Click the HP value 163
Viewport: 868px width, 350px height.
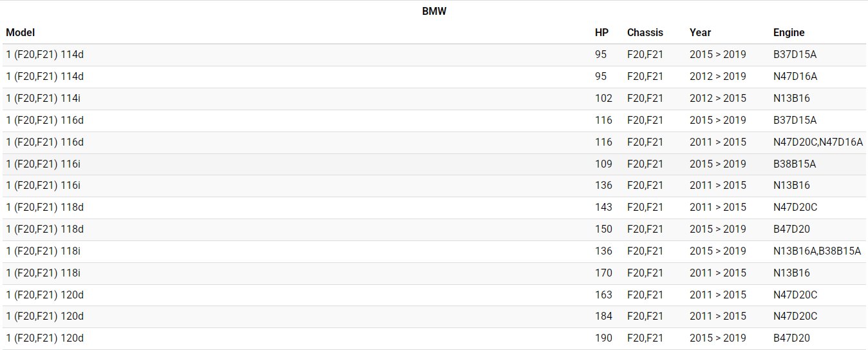[x=603, y=295]
